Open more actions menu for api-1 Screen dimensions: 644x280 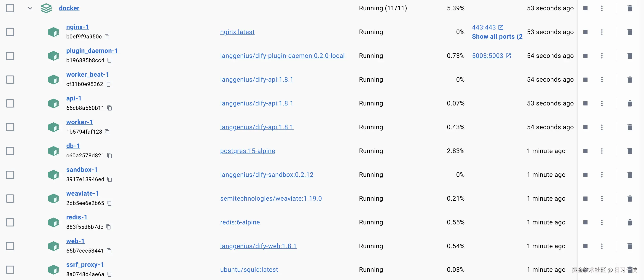[602, 103]
